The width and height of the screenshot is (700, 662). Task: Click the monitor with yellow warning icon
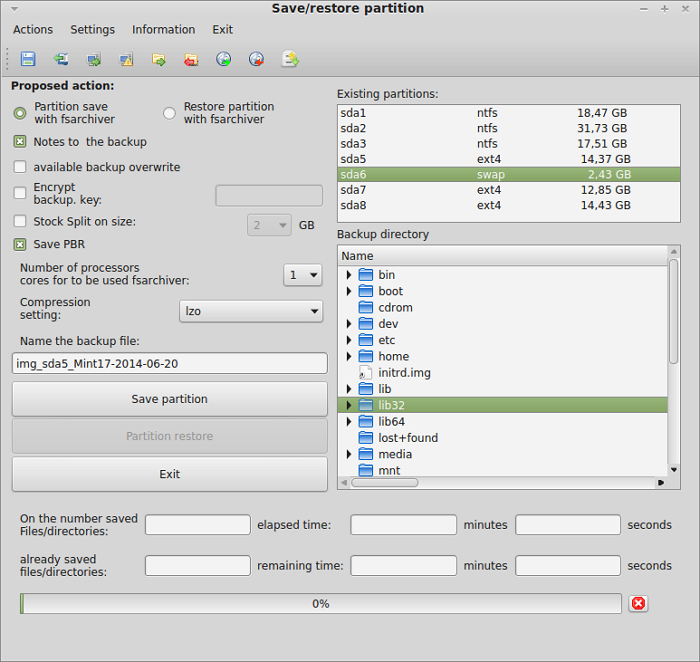[x=126, y=59]
